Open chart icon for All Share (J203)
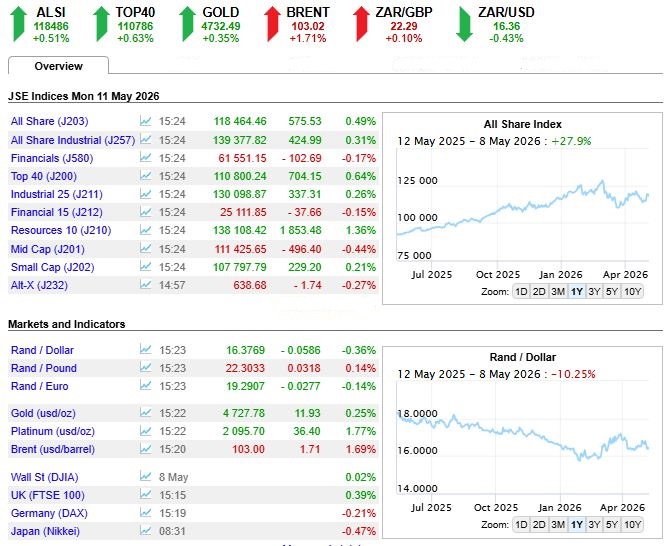Viewport: 670px width, 546px height. (146, 121)
